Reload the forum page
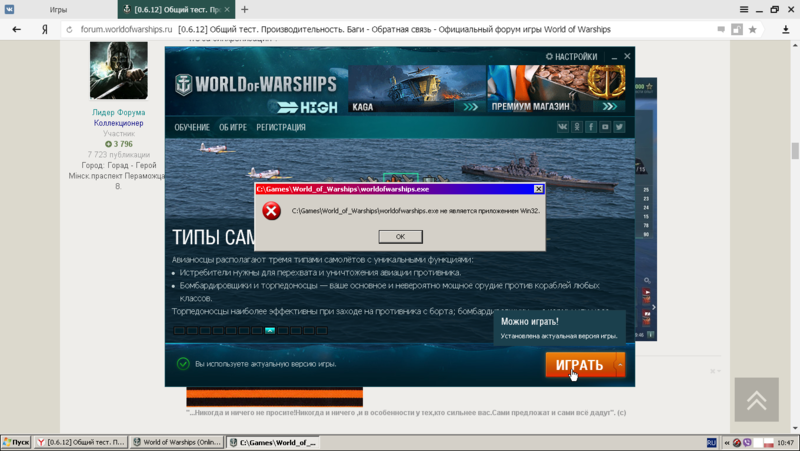 point(69,30)
